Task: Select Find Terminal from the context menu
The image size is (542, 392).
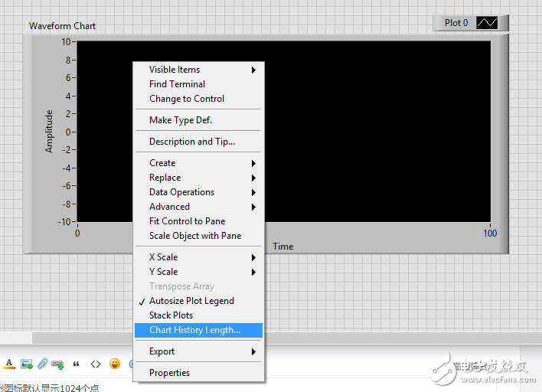Action: click(x=198, y=84)
